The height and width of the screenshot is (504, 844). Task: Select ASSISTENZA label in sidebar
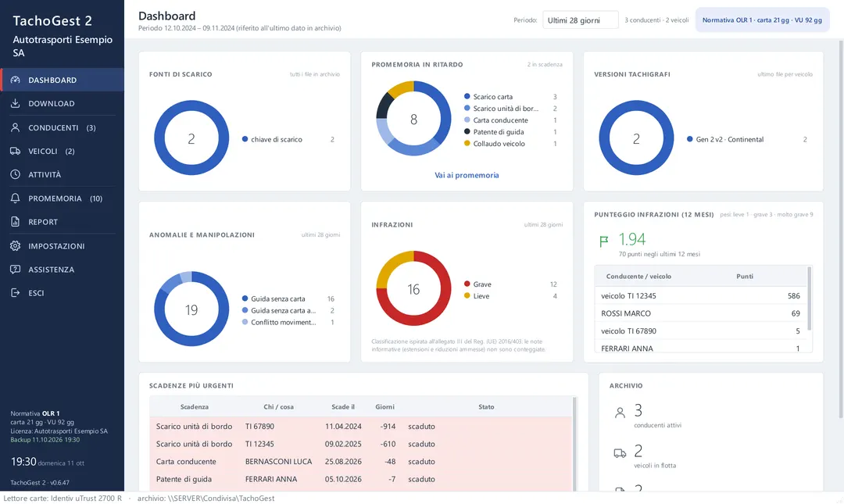(x=51, y=270)
